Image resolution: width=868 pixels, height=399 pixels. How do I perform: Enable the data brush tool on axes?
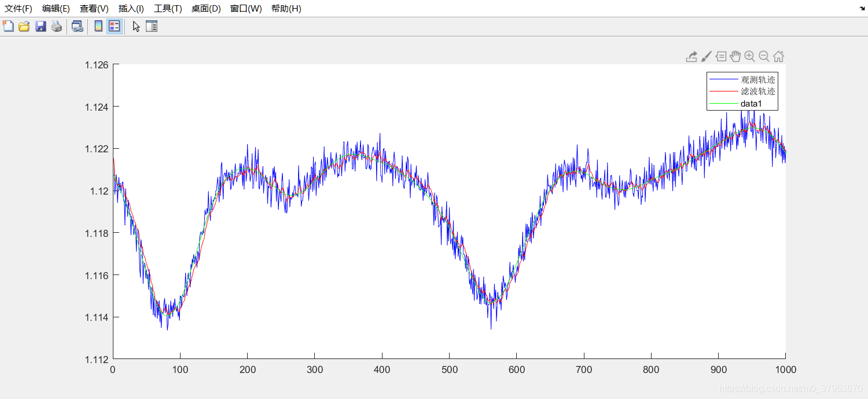click(706, 56)
